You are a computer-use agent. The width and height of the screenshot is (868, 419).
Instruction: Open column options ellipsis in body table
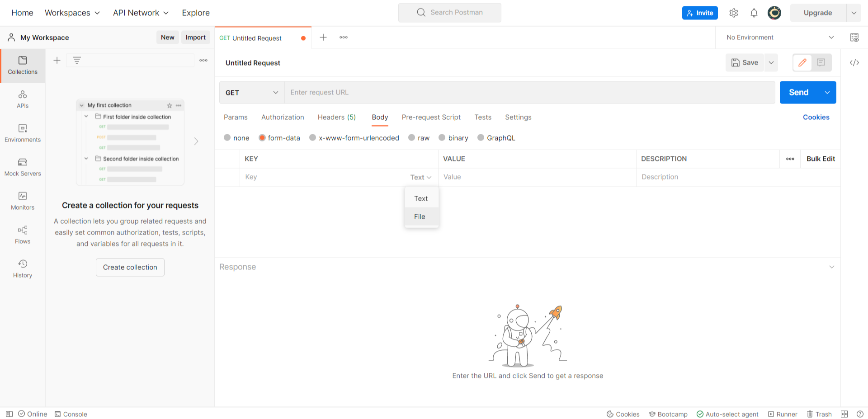[790, 159]
